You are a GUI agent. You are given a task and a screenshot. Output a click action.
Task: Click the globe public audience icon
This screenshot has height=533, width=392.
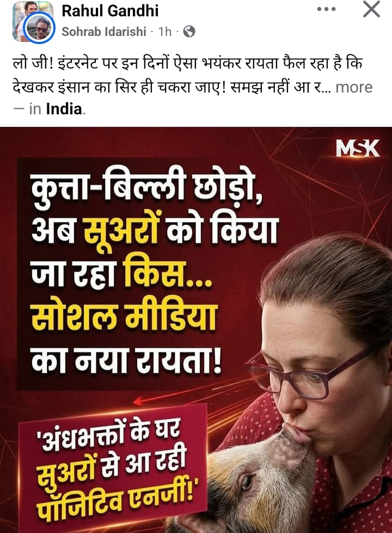(189, 32)
